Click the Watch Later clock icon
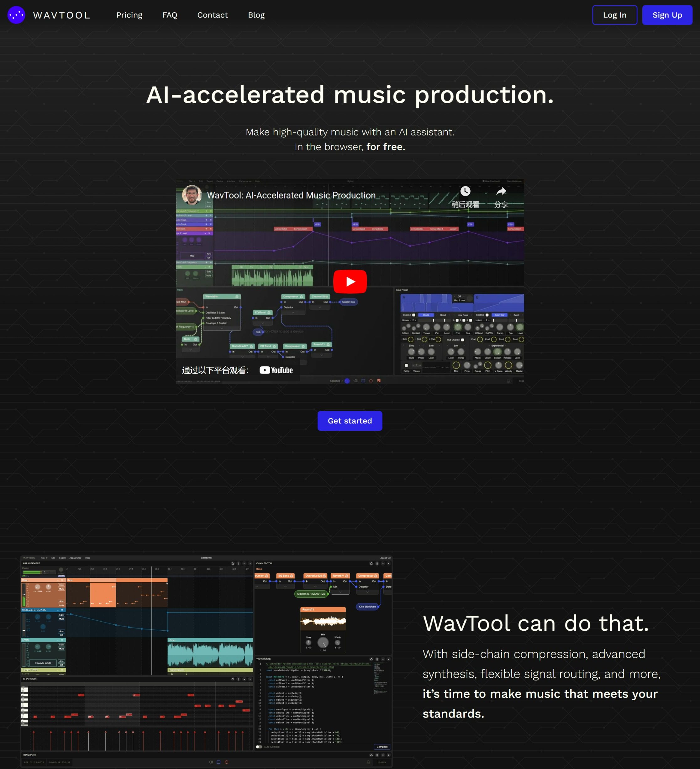Image resolution: width=700 pixels, height=769 pixels. (x=465, y=191)
